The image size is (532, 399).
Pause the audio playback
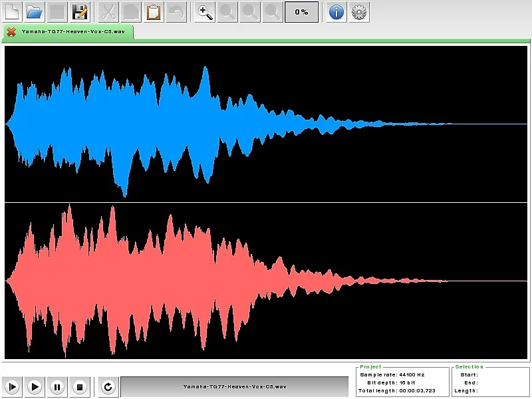click(x=57, y=386)
